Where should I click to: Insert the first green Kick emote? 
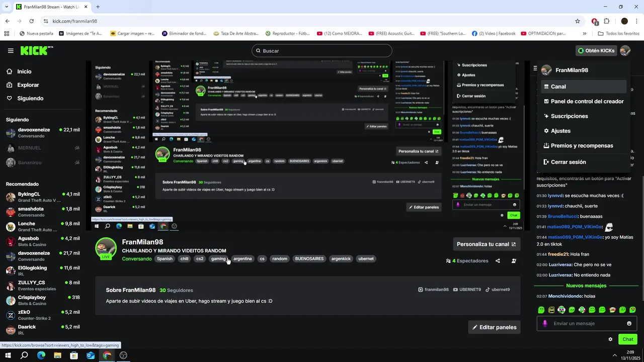click(x=541, y=310)
